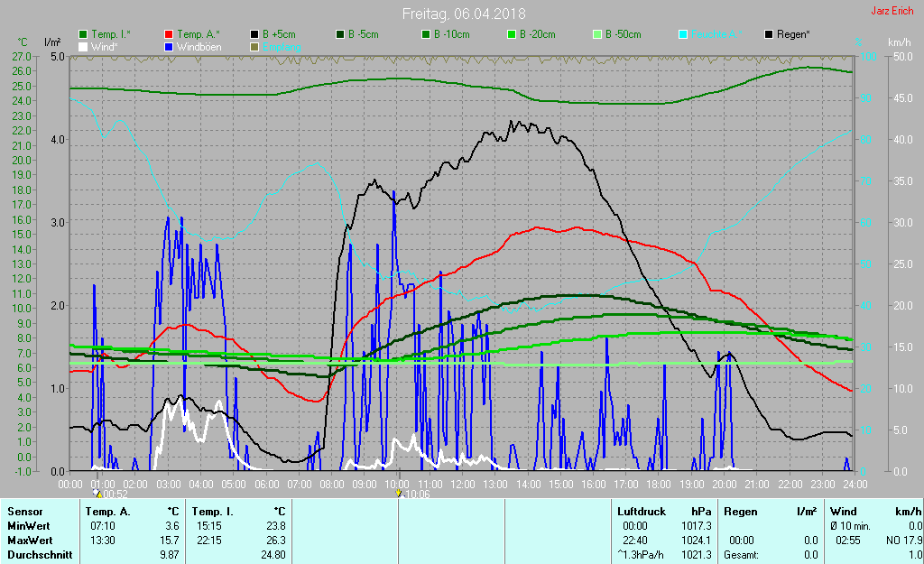Click the 'Wind' column header in the table
This screenshot has width=924, height=564.
click(x=844, y=512)
